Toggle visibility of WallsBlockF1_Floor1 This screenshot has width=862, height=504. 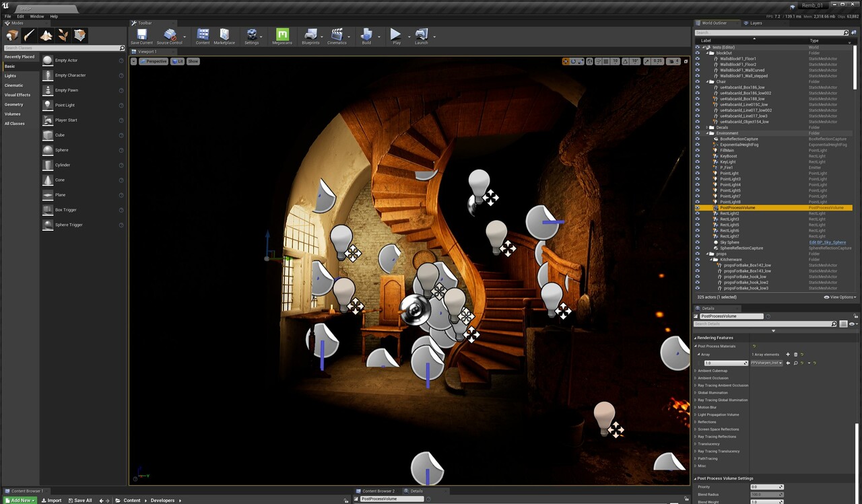(698, 59)
